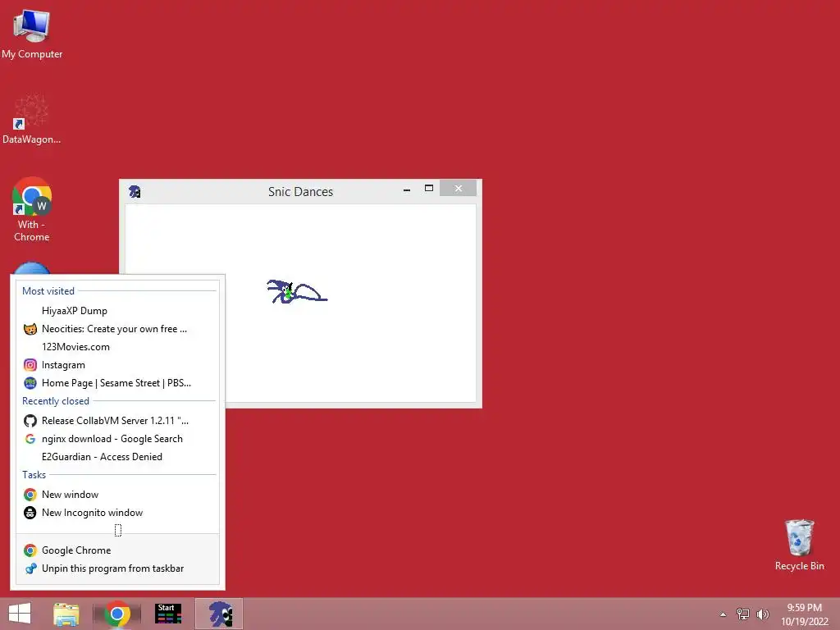Viewport: 840px width, 630px height.
Task: Open Home Page Sesame Street PBS entry
Action: click(117, 383)
